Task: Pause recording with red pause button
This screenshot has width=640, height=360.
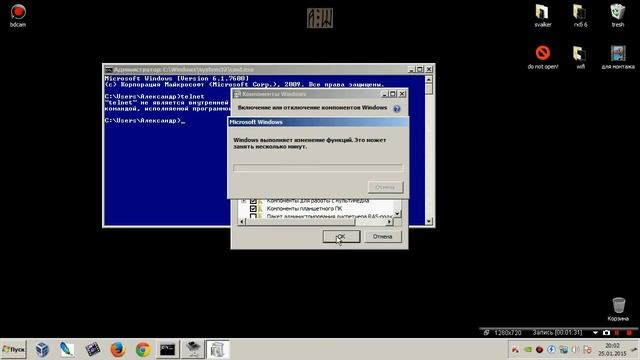Action: pyautogui.click(x=617, y=333)
